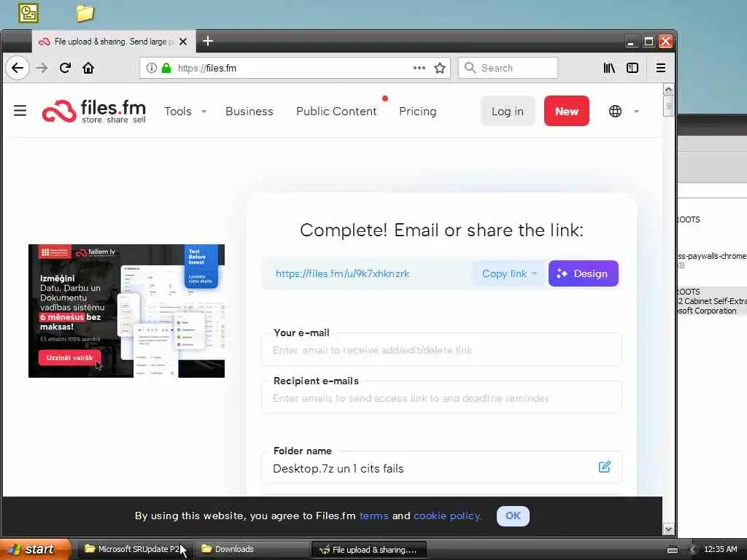Image resolution: width=747 pixels, height=560 pixels.
Task: Focus the Your e-mail input field
Action: [x=441, y=350]
